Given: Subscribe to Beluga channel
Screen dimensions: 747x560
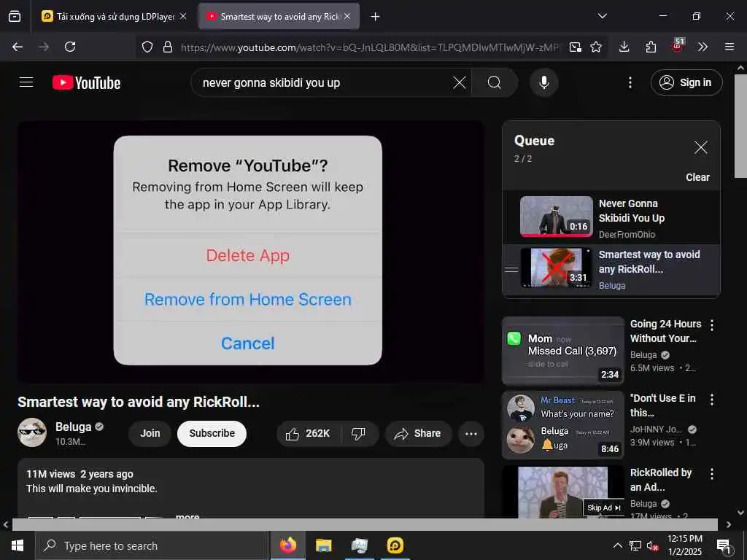Looking at the screenshot, I should [x=212, y=433].
